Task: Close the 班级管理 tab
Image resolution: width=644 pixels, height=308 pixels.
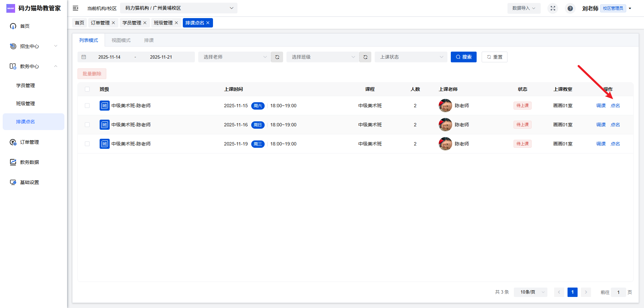Action: (176, 23)
